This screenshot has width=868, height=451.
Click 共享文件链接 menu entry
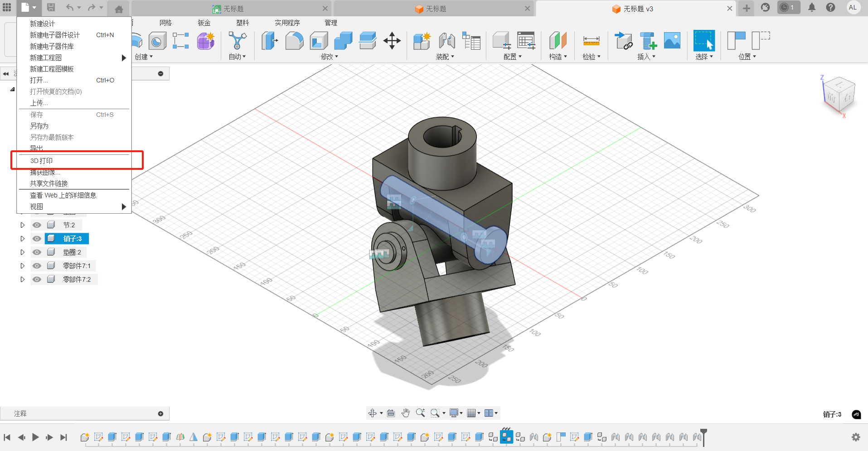(x=49, y=183)
